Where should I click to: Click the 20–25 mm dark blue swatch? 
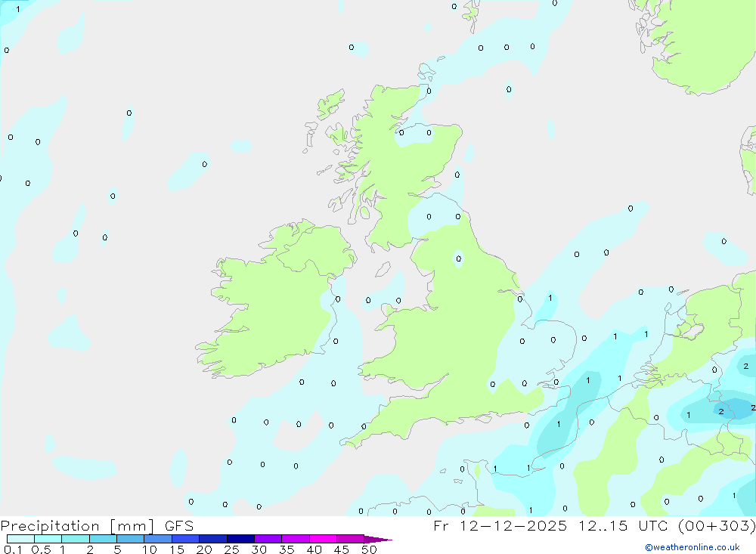[x=213, y=539]
